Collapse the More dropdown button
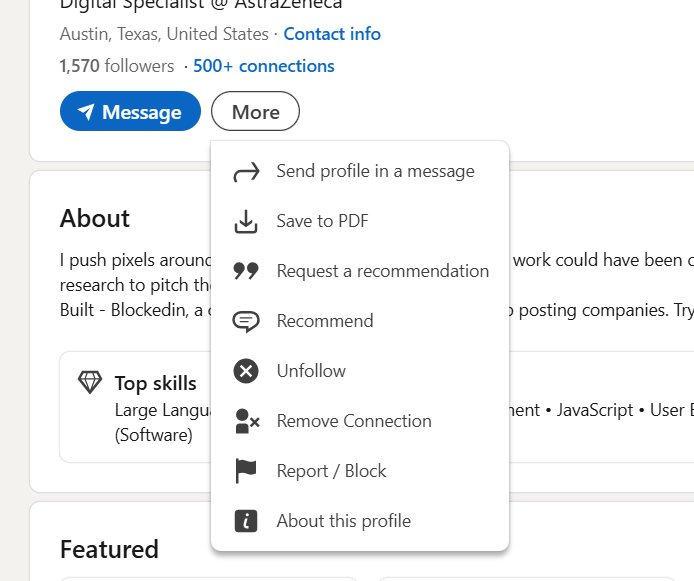Viewport: 694px width, 581px height. (255, 112)
